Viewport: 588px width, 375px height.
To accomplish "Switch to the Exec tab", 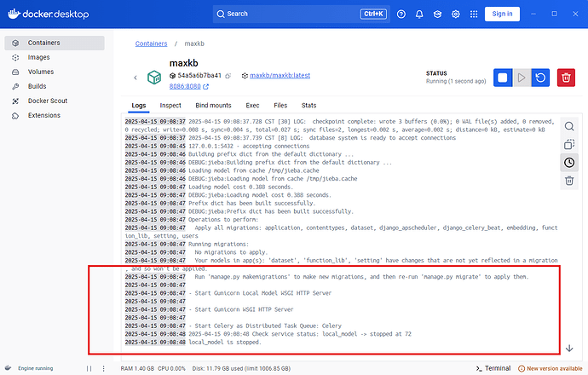I will (252, 106).
